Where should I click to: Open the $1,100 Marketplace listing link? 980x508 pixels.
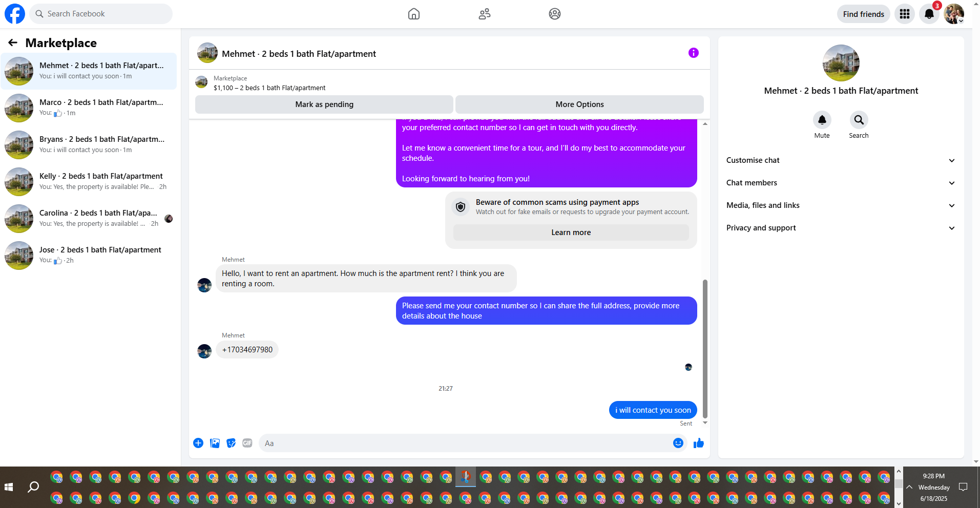tap(269, 88)
